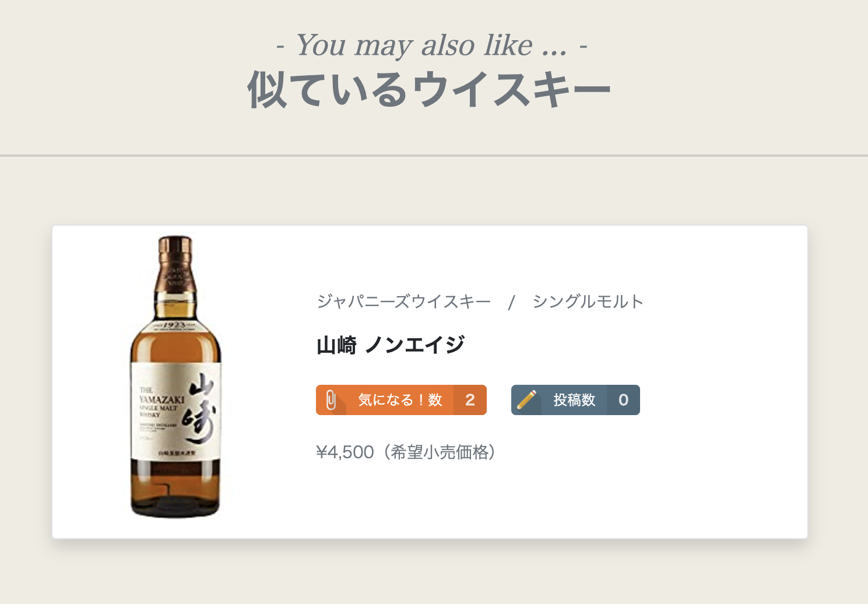
Task: Click the pencil icon on the blue badge
Action: point(526,400)
